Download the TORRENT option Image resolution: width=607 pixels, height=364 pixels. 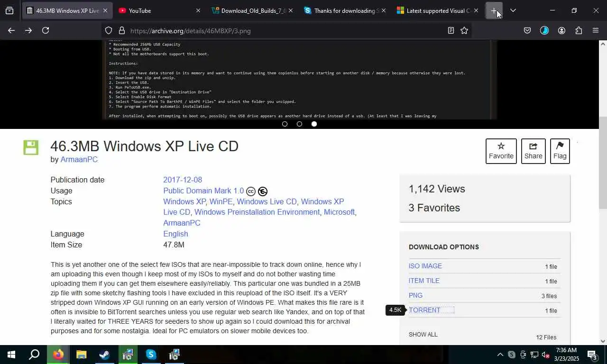(x=424, y=310)
